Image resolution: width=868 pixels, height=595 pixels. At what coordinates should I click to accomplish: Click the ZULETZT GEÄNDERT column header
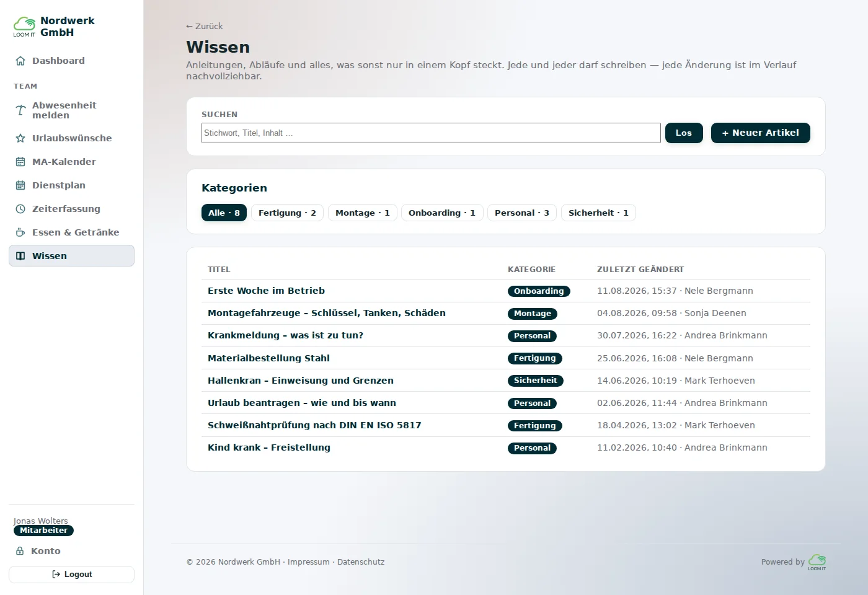[x=640, y=270]
